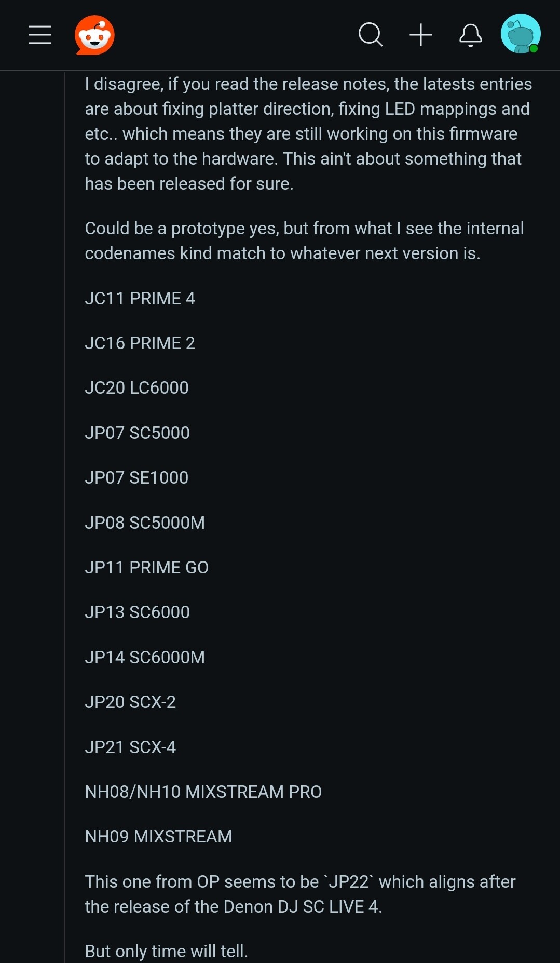Tap the JP22 inline code text
This screenshot has width=560, height=963.
(349, 882)
